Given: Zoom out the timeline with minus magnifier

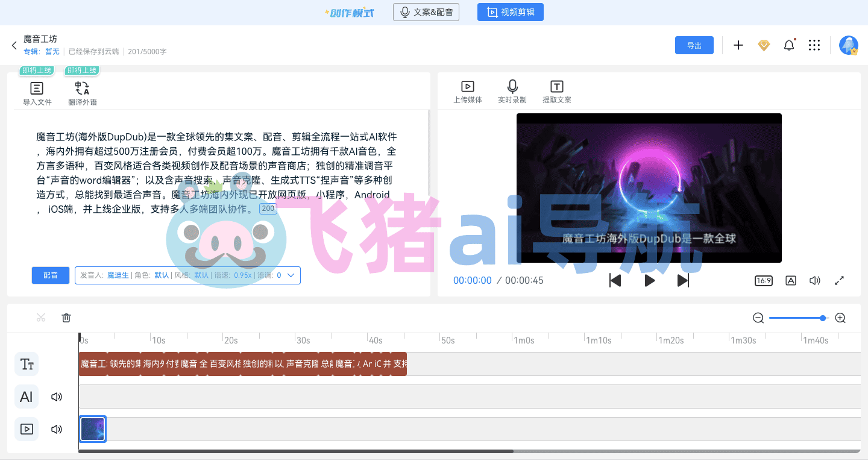Looking at the screenshot, I should (758, 318).
